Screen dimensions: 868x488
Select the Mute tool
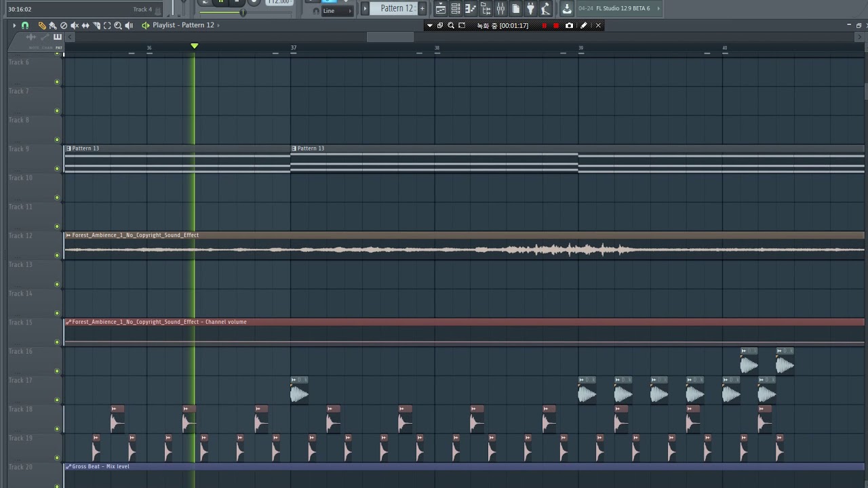(x=75, y=25)
